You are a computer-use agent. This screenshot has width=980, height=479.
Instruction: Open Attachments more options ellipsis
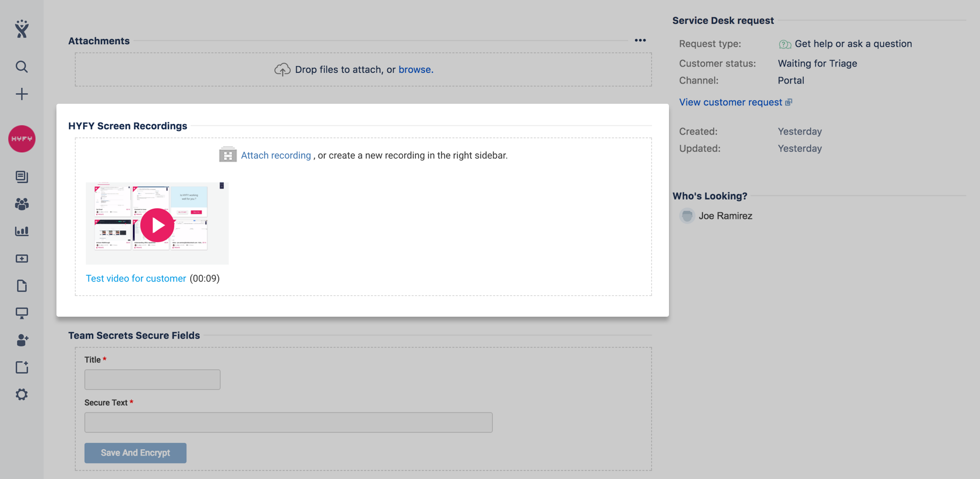(x=640, y=40)
